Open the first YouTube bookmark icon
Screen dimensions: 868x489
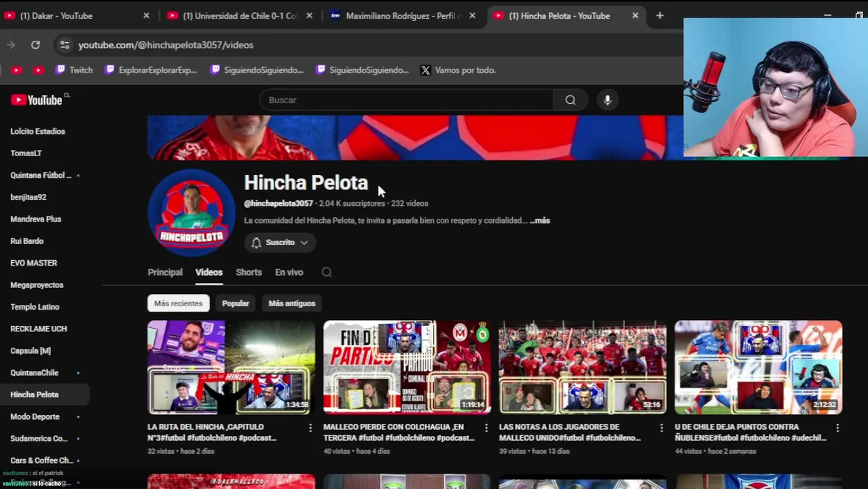point(16,70)
